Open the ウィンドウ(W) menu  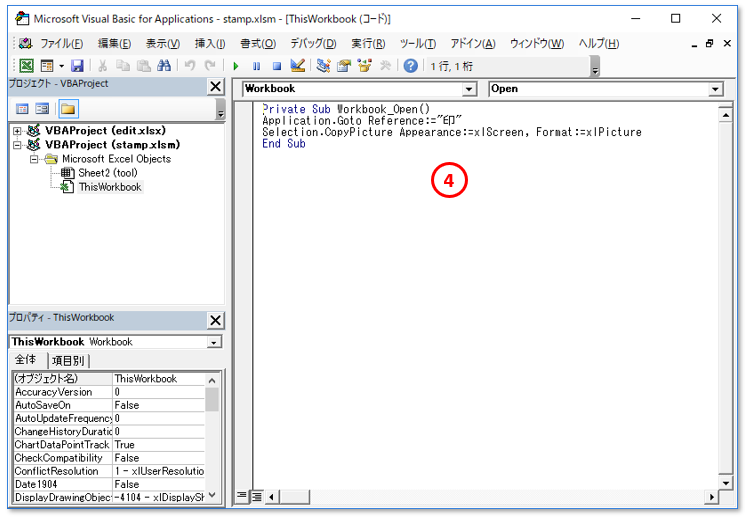click(x=537, y=44)
